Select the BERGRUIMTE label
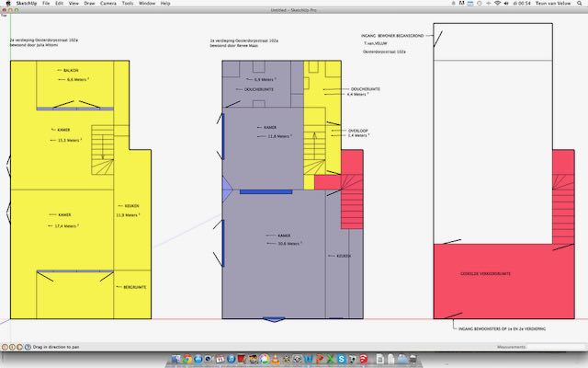The width and height of the screenshot is (588, 368). coord(135,287)
